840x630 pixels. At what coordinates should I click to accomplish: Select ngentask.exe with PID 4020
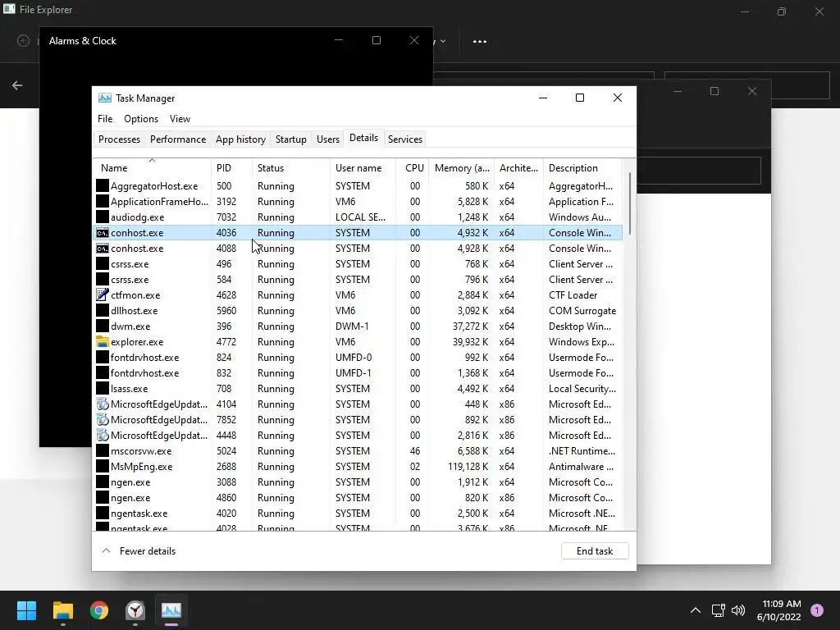point(358,514)
